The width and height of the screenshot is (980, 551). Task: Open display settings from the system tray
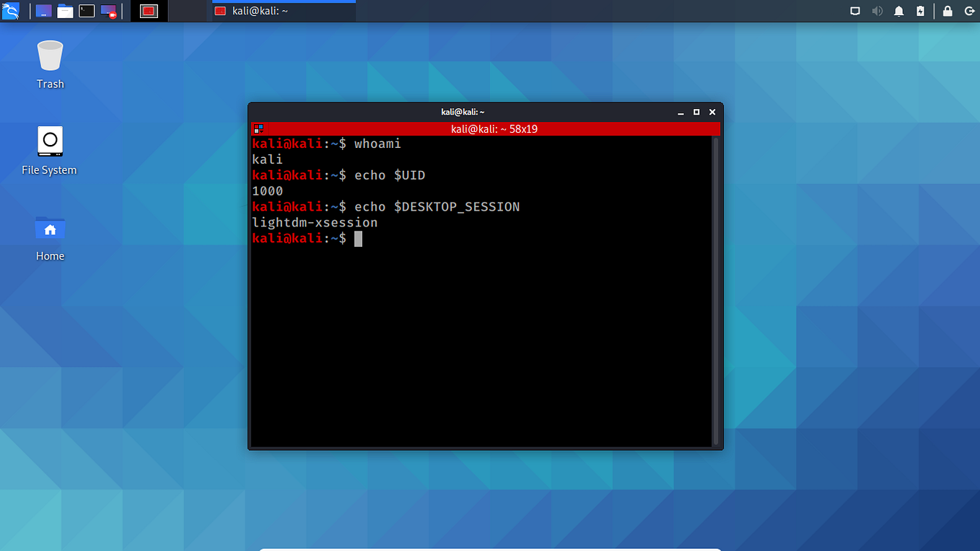pyautogui.click(x=854, y=11)
